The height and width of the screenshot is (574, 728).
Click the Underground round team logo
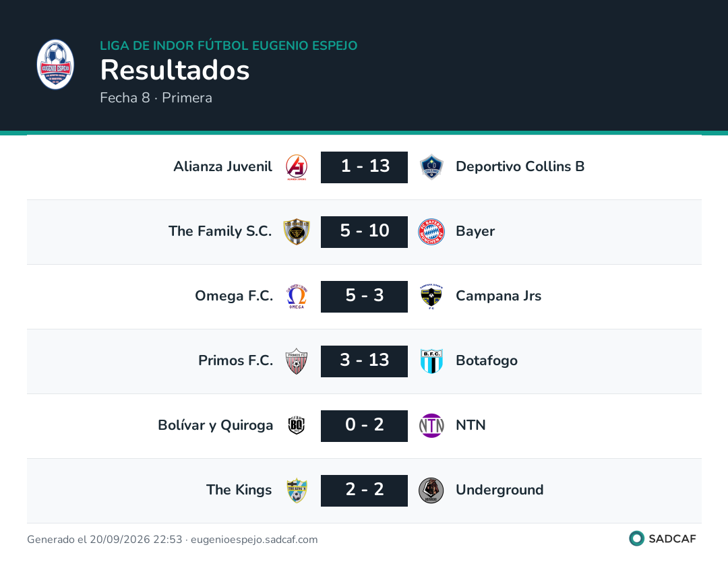coord(431,490)
